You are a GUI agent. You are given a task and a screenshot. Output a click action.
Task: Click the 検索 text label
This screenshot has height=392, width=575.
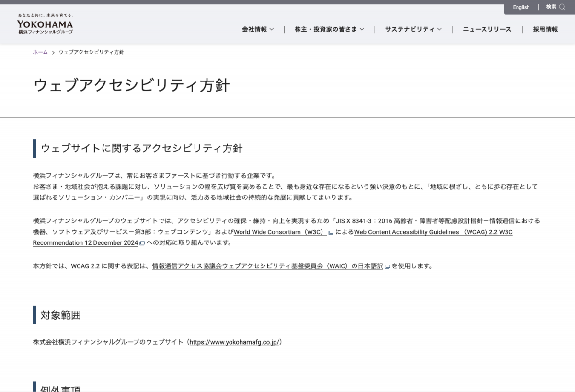[550, 7]
